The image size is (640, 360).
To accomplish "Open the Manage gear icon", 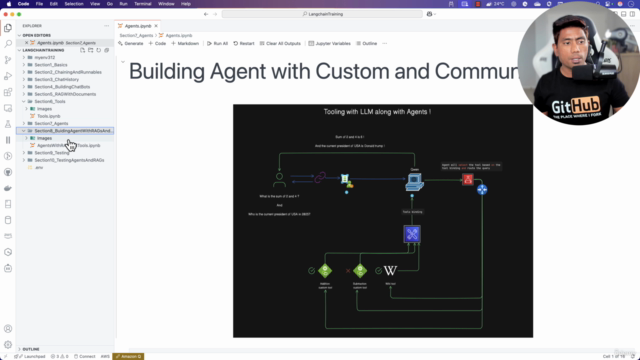I will pos(8,344).
